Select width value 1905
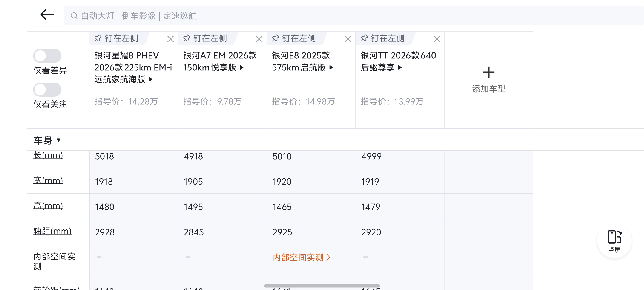644x290 pixels. coord(193,182)
